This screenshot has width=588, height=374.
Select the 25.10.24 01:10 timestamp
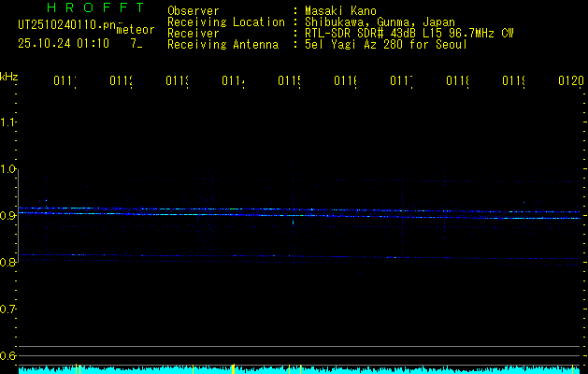64,43
